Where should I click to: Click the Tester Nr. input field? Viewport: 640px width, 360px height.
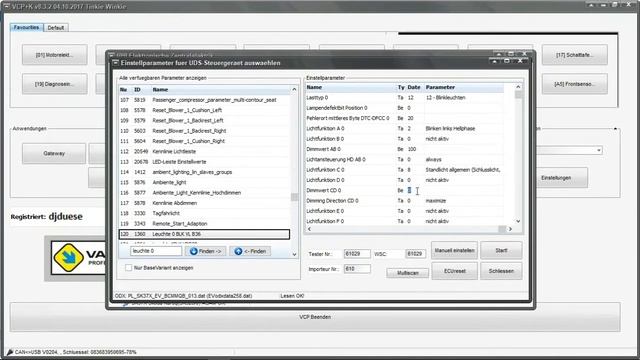357,254
